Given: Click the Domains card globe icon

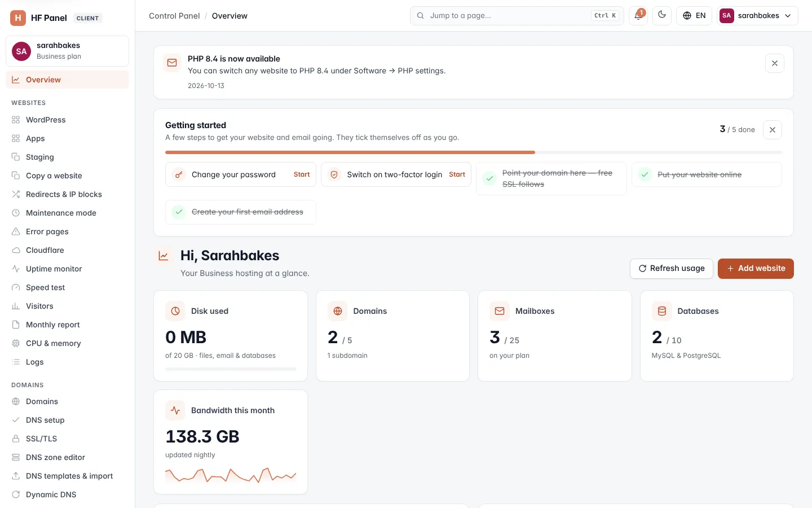Looking at the screenshot, I should point(338,311).
